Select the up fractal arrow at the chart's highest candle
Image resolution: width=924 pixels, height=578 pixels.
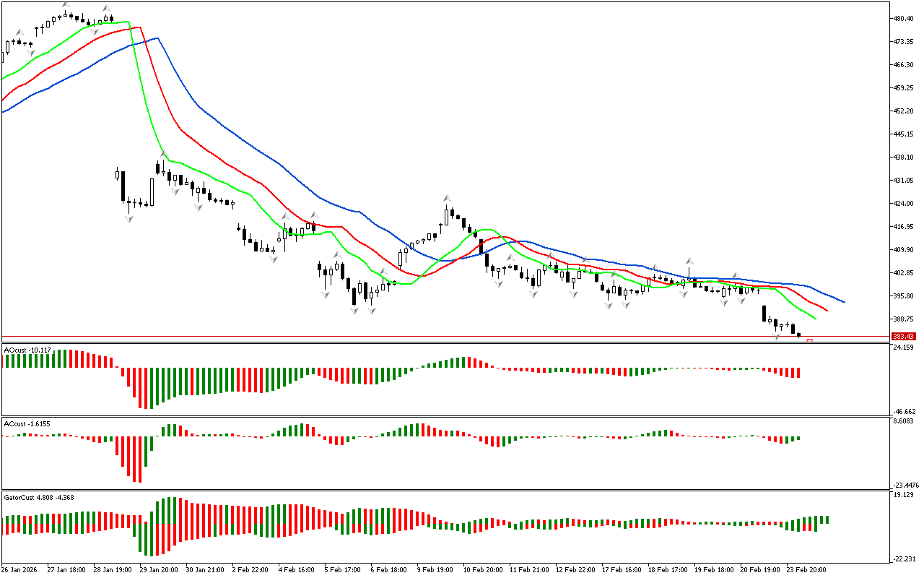click(x=66, y=6)
